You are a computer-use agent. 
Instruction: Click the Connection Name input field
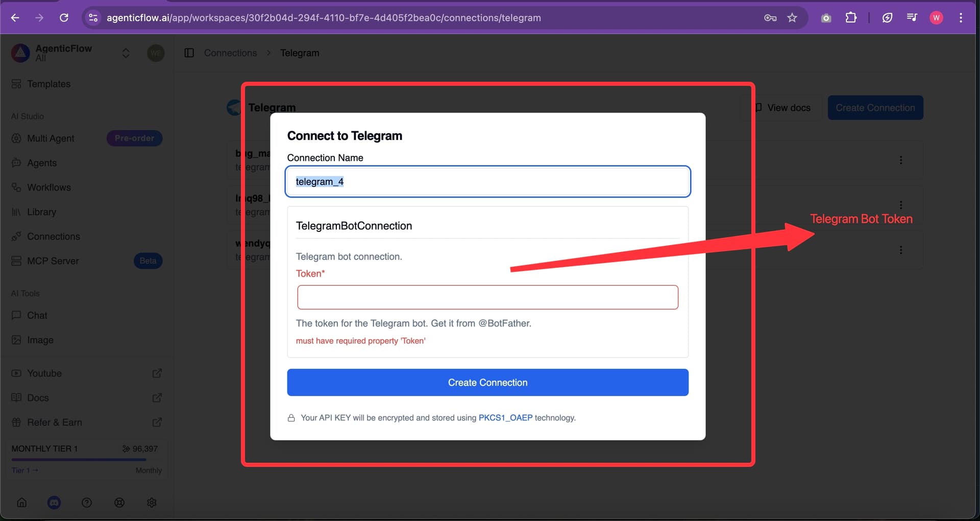(487, 181)
